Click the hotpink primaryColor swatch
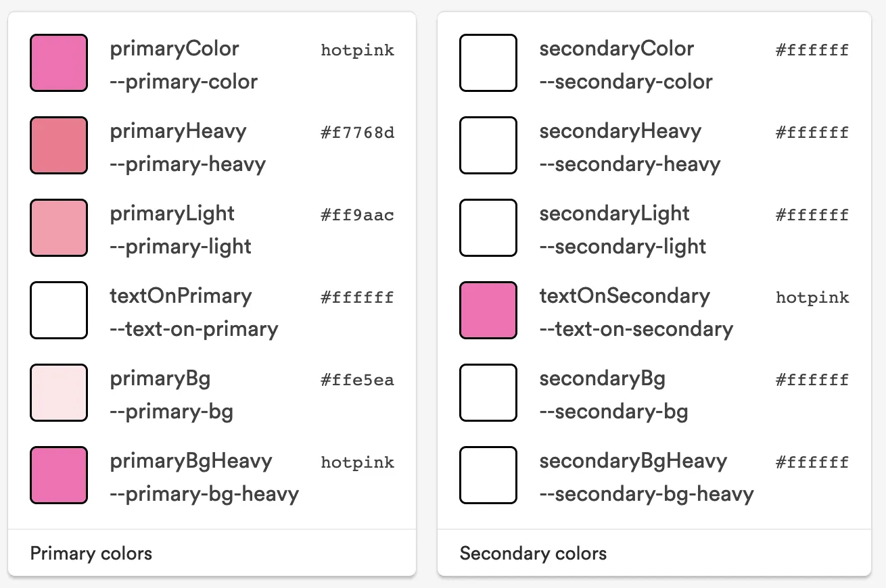Viewport: 886px width, 588px height. (x=58, y=62)
